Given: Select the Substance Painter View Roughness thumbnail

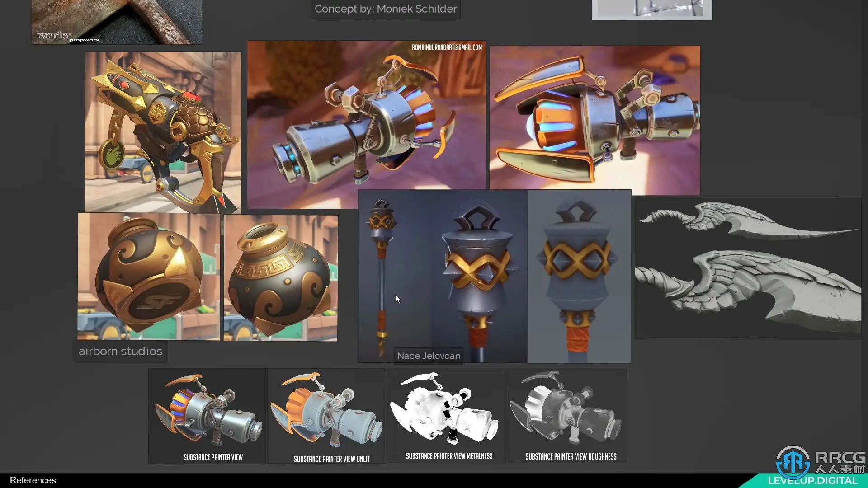Looking at the screenshot, I should 566,415.
